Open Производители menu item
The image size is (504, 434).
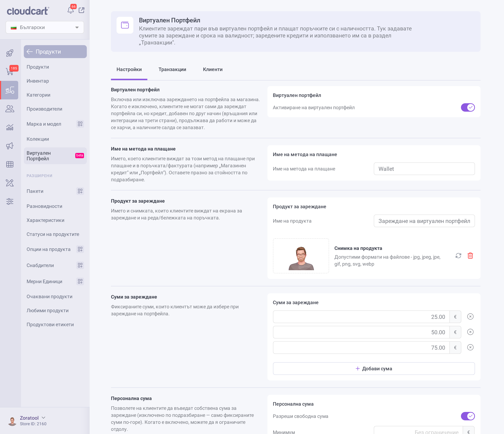(x=44, y=109)
